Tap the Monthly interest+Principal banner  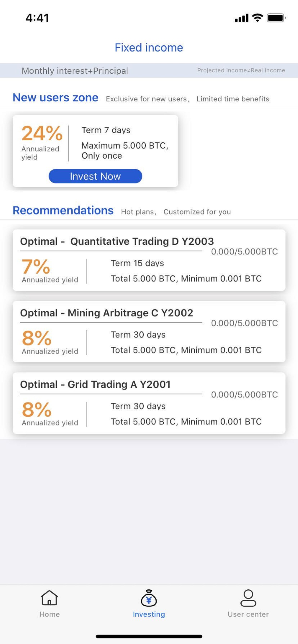[x=149, y=70]
